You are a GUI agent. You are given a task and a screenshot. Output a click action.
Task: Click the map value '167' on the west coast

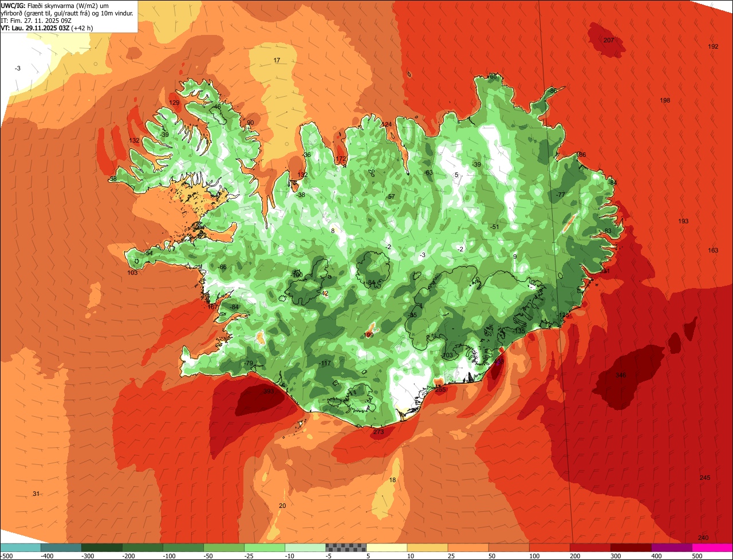pos(212,307)
